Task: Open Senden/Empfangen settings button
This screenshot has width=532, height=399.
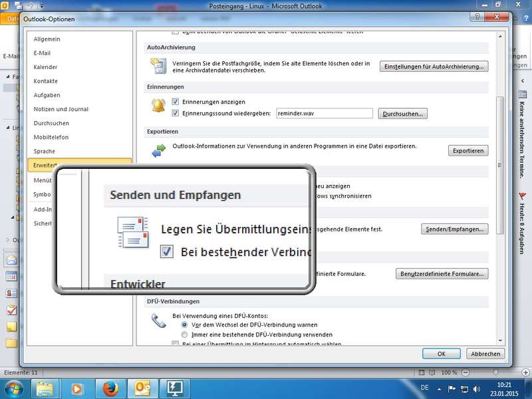Action: click(455, 229)
